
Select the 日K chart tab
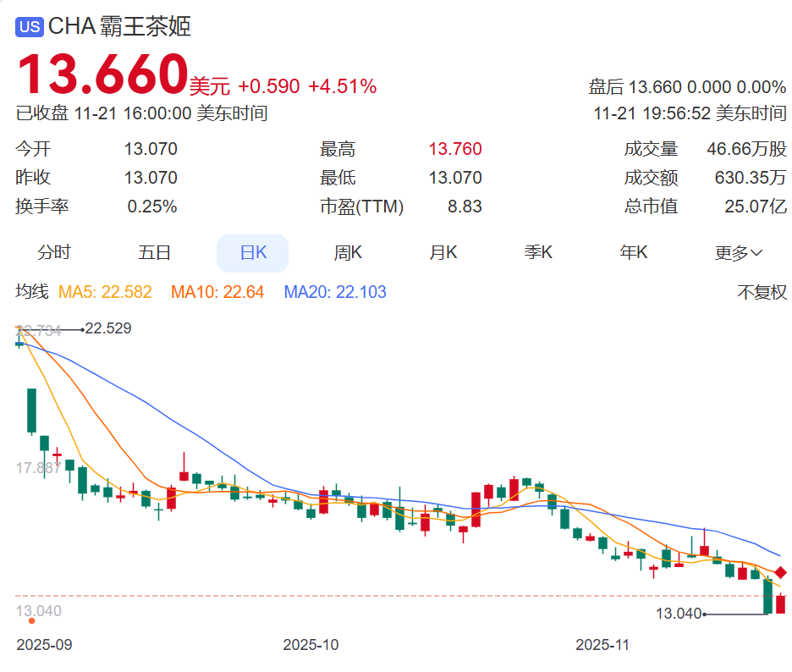click(252, 252)
